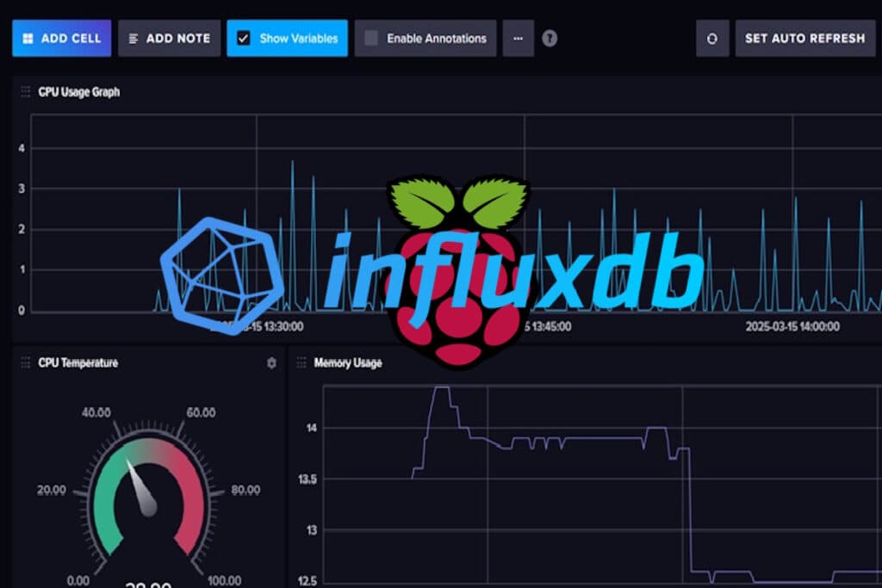The image size is (882, 588).
Task: Click the CPU Temperature cell title
Action: click(78, 363)
